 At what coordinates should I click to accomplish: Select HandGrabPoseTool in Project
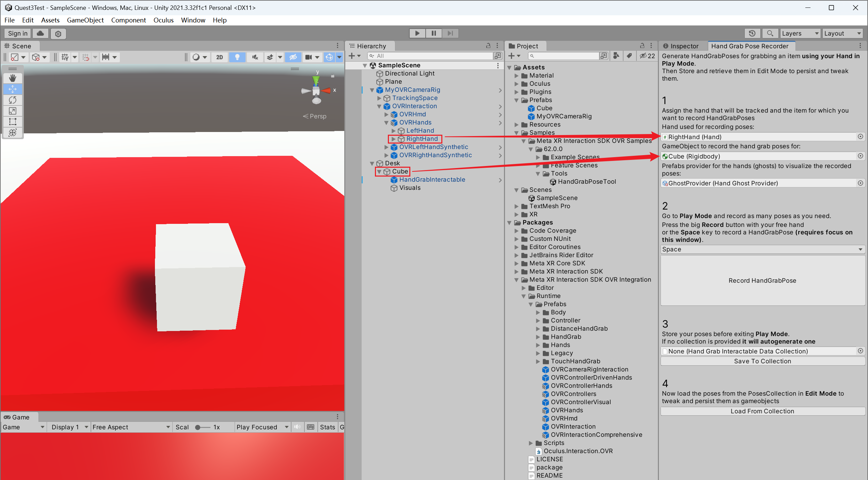tap(587, 182)
